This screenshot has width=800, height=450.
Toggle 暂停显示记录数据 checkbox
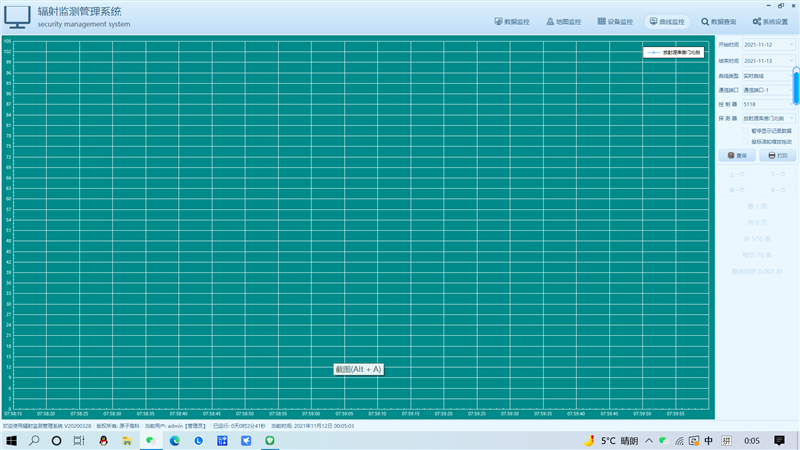coord(745,130)
